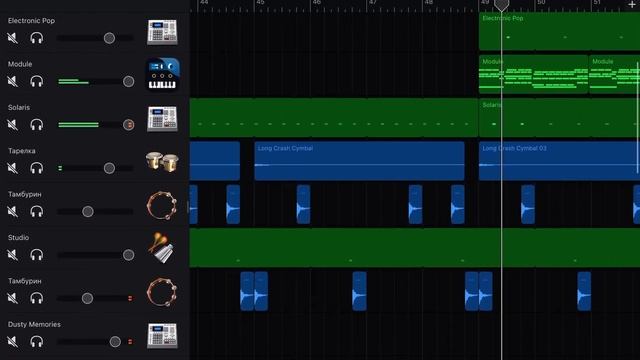Select the Solaris track name
640x360 pixels.
point(19,107)
